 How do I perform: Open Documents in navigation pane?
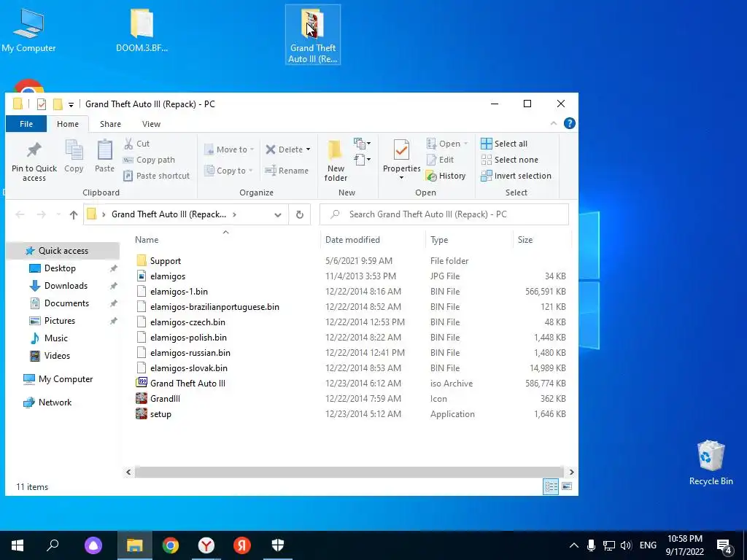tap(66, 303)
